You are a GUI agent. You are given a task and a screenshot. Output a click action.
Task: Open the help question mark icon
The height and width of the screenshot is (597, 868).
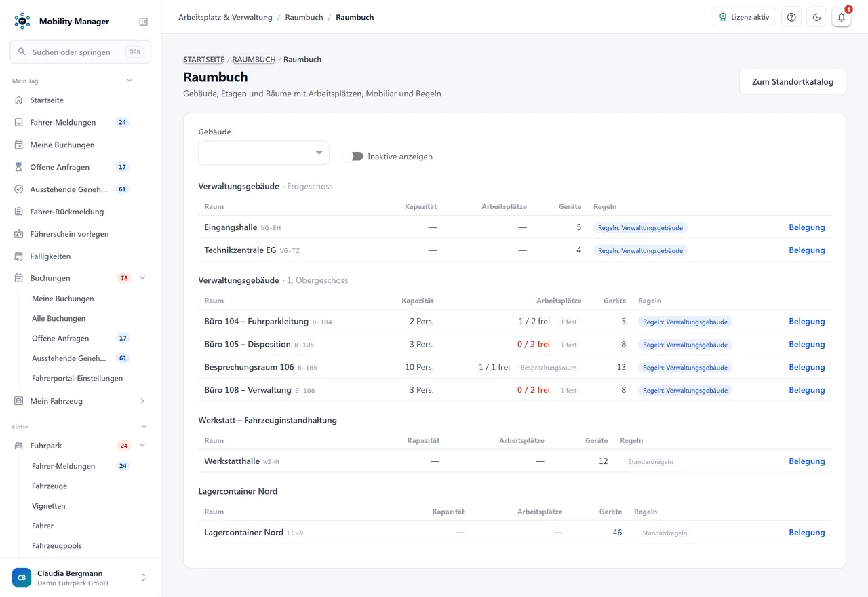[791, 17]
